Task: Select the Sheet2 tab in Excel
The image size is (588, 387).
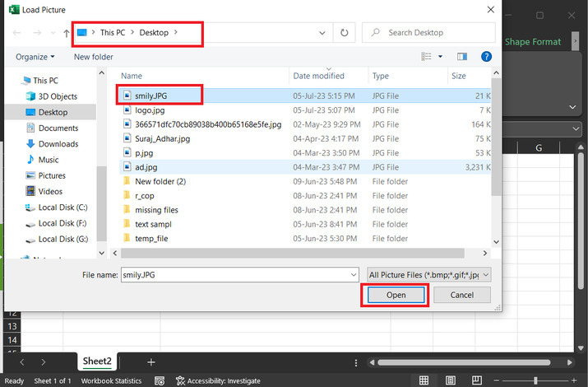Action: [97, 361]
